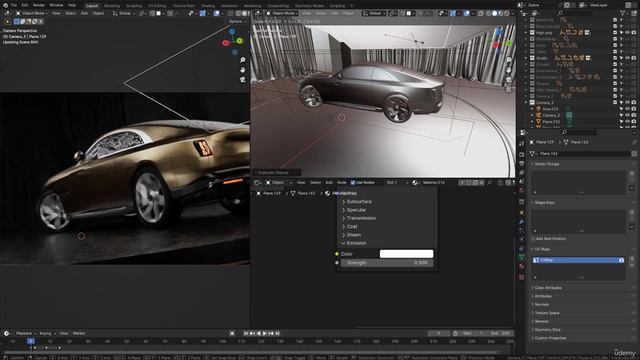Screen dimensions: 640x360
Task: Open the outliner filter dropdown
Action: [624, 13]
